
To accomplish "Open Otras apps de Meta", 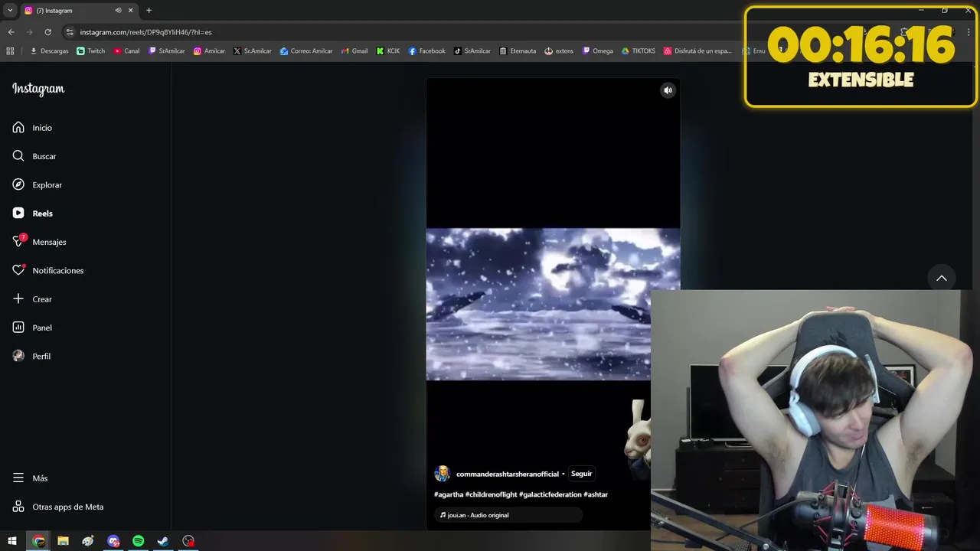I will click(x=57, y=507).
